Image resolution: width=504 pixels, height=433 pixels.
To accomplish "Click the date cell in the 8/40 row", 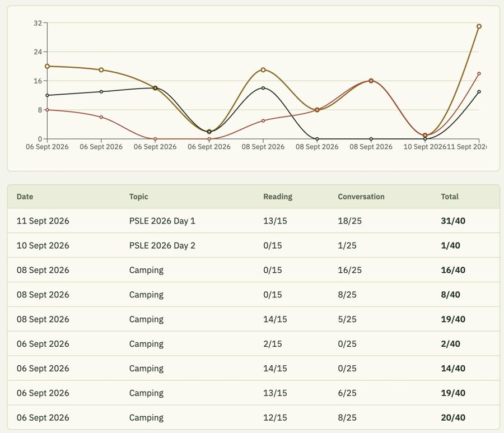I will [x=43, y=295].
